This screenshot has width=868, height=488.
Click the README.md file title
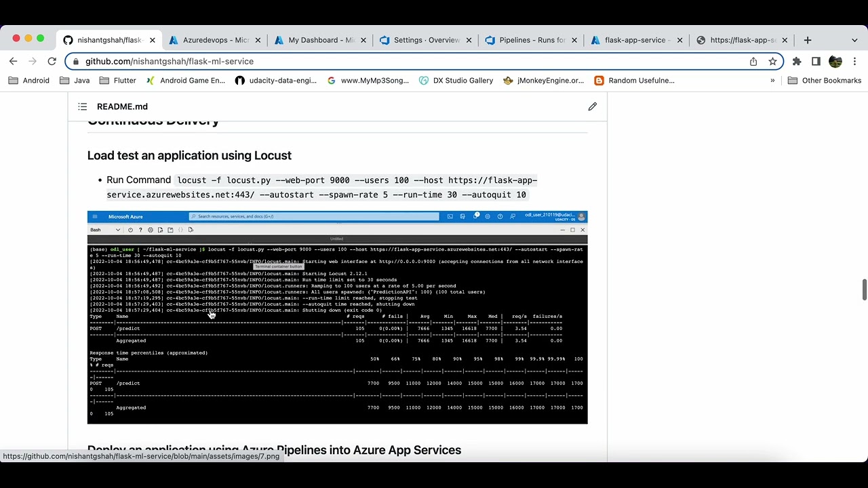(x=122, y=106)
